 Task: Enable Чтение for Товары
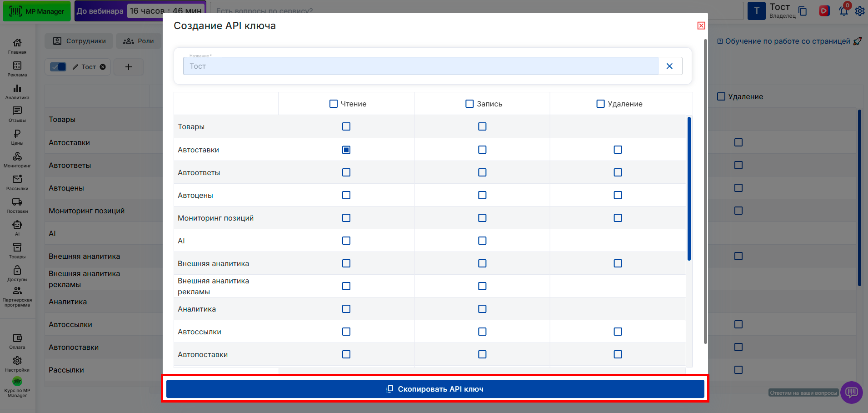tap(346, 126)
